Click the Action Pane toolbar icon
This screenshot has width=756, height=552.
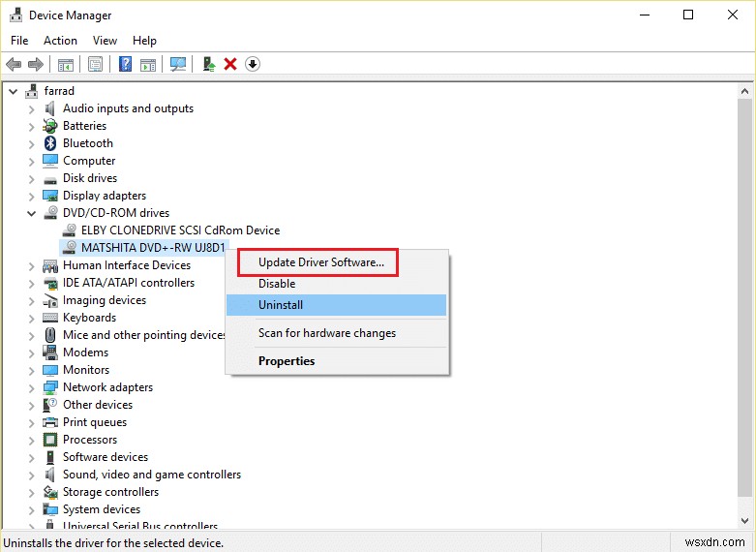coord(148,64)
